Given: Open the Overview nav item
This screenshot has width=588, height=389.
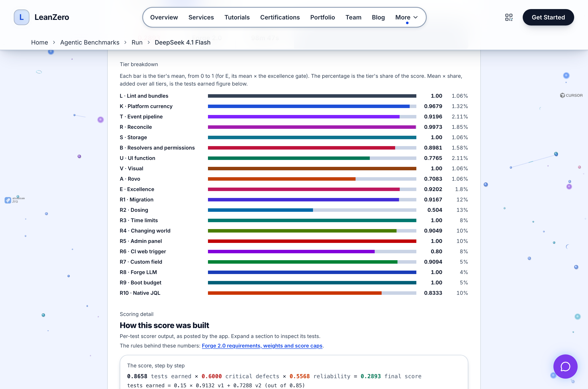Looking at the screenshot, I should pos(164,17).
